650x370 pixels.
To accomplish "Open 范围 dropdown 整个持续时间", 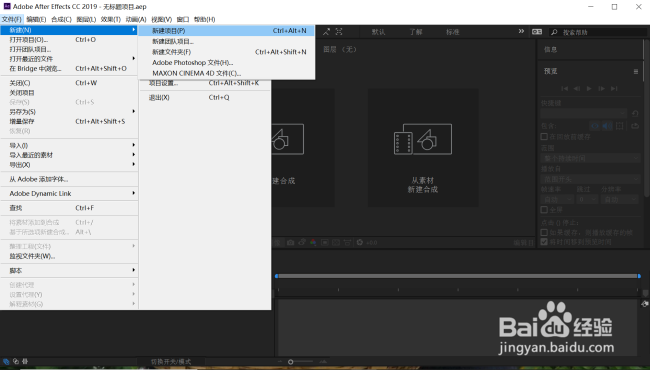I will pos(590,158).
